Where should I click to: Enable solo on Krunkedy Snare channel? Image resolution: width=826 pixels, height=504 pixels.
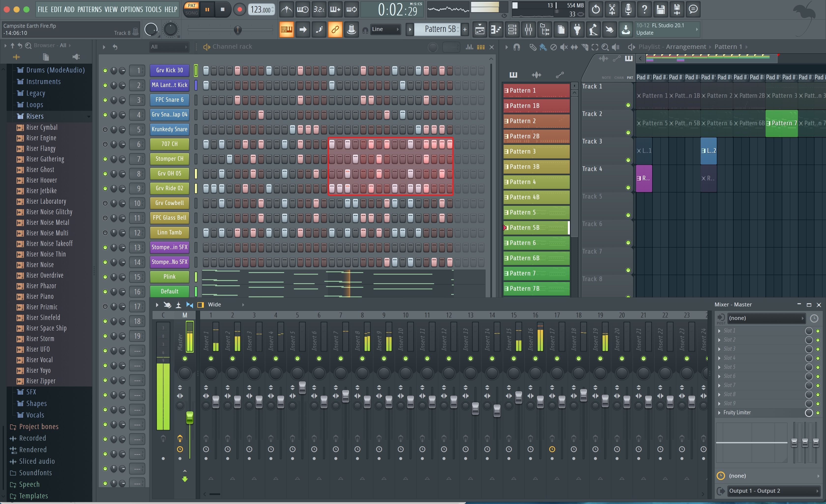click(x=107, y=129)
